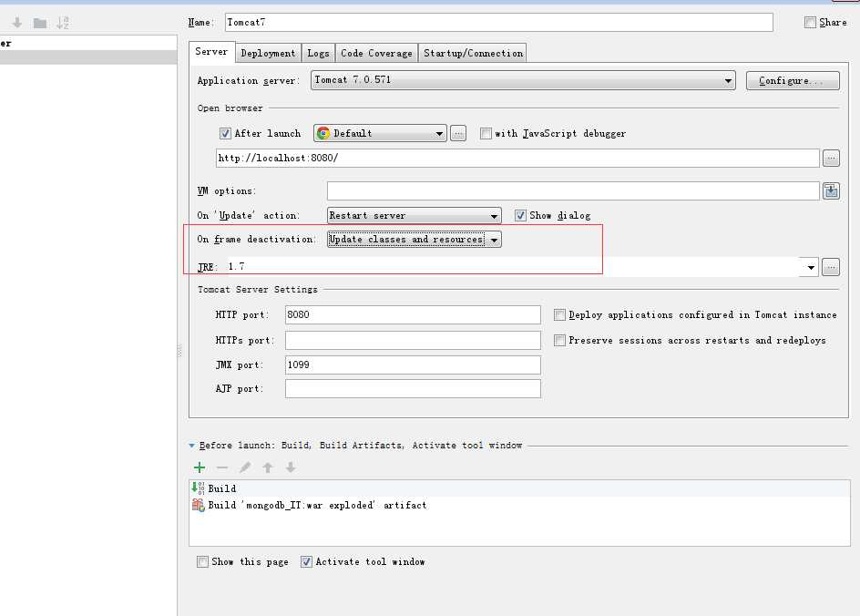Click the folder icon above configurations list
This screenshot has height=616, width=860.
(39, 23)
